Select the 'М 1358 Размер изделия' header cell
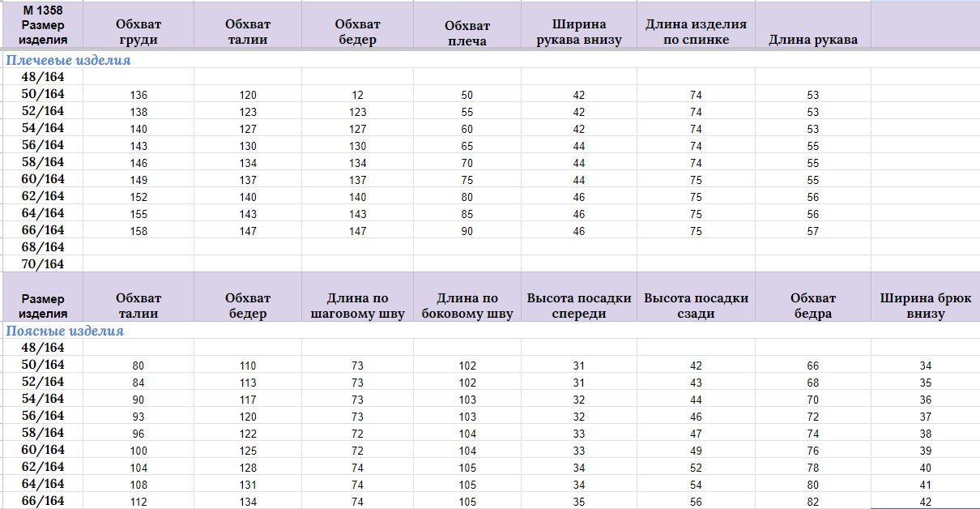The height and width of the screenshot is (509, 980). [x=42, y=24]
